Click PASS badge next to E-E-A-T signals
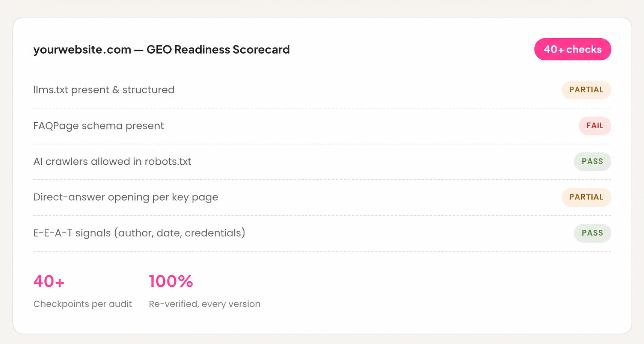644x344 pixels. (592, 233)
